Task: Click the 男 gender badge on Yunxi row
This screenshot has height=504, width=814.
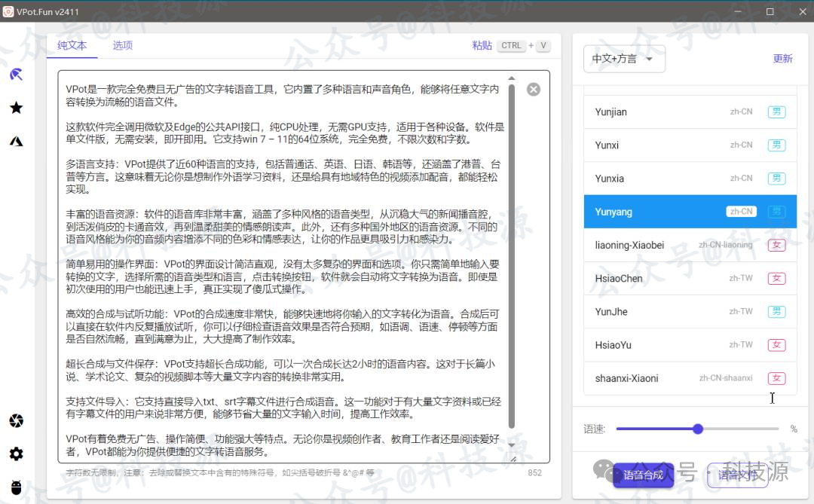Action: (x=776, y=145)
